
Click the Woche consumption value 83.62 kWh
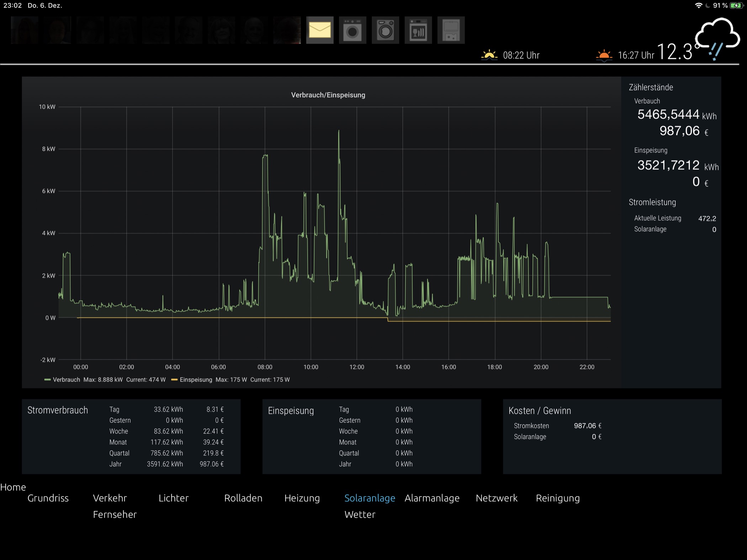(168, 431)
